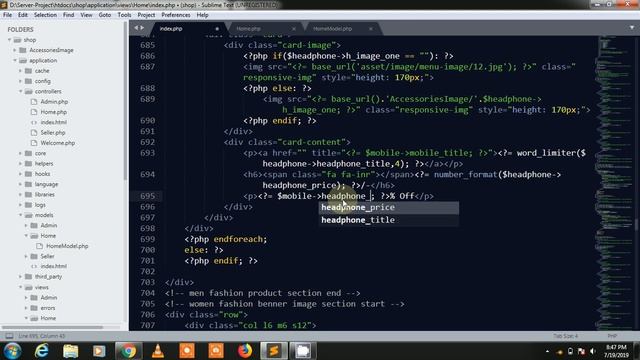Choose headphone_title autocomplete suggestion
The image size is (640, 360).
pyautogui.click(x=389, y=220)
